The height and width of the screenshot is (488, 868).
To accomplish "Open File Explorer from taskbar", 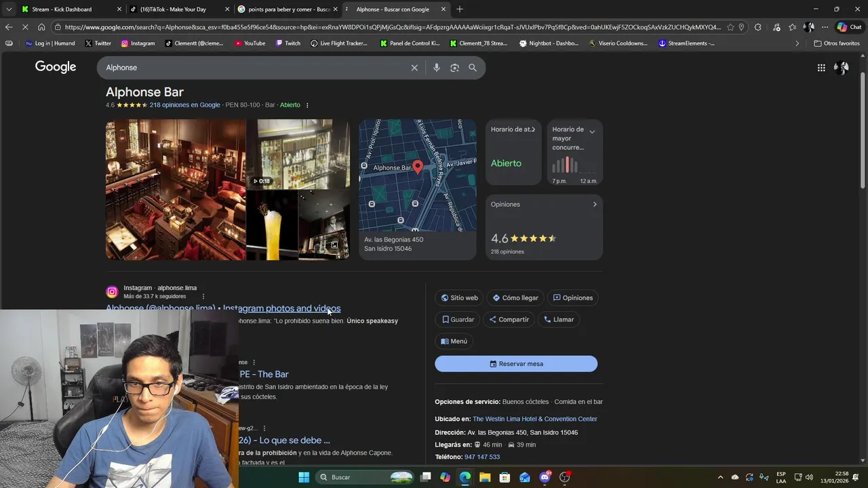I will 485,477.
